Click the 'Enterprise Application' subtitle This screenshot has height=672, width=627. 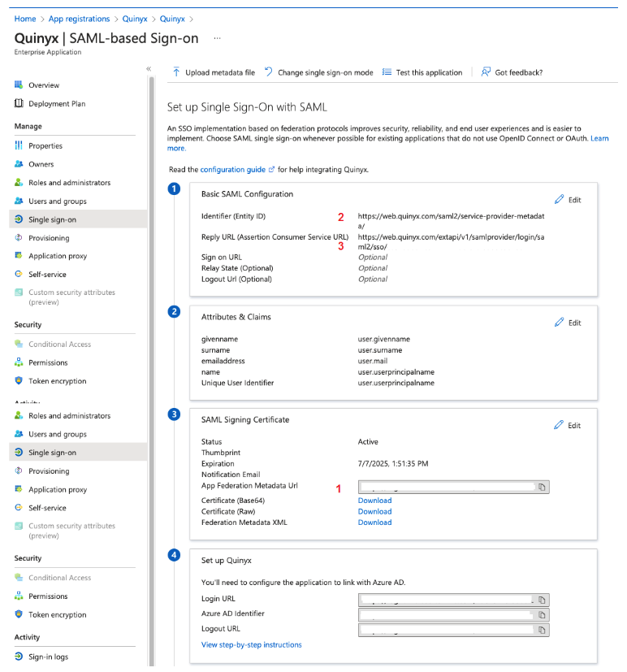pyautogui.click(x=48, y=52)
